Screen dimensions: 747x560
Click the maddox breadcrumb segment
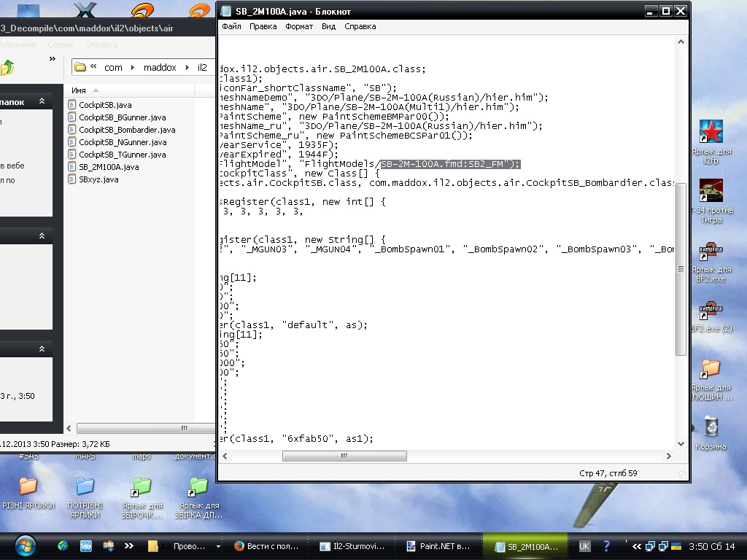point(160,68)
